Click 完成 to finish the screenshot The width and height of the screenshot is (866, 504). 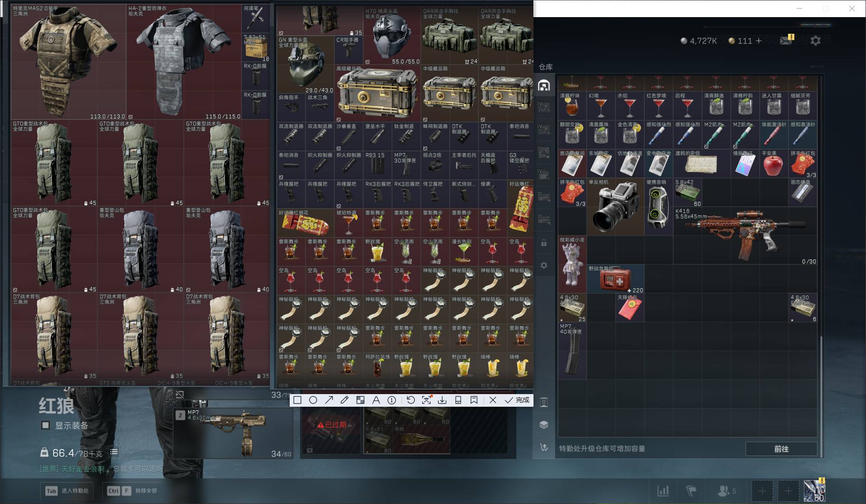517,400
